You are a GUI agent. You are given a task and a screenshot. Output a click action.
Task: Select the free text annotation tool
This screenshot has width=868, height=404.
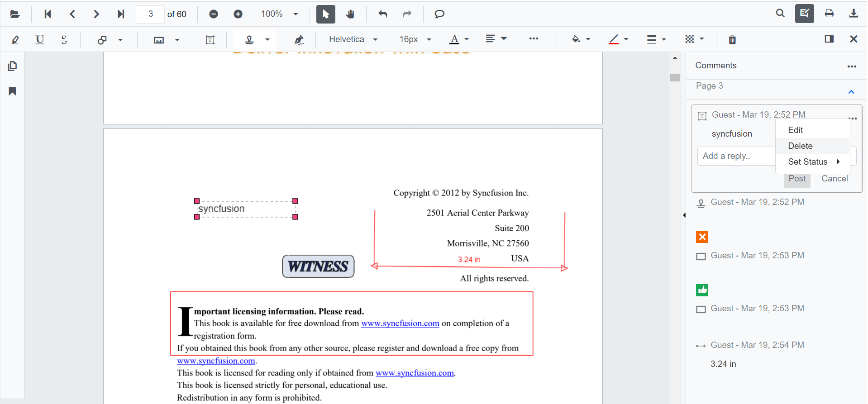click(x=210, y=40)
